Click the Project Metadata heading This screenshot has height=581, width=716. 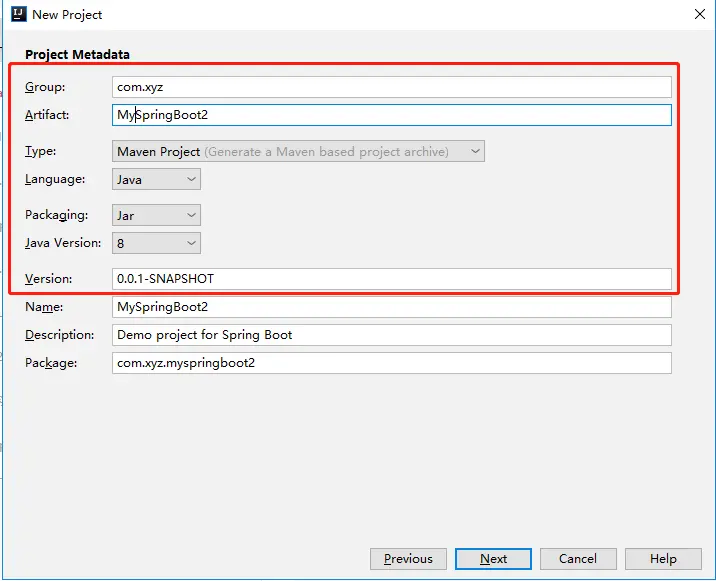click(x=77, y=54)
